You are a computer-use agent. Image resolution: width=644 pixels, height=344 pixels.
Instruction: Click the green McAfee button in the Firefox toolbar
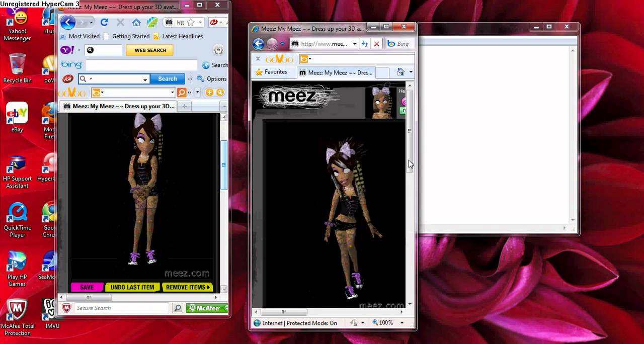click(x=207, y=308)
